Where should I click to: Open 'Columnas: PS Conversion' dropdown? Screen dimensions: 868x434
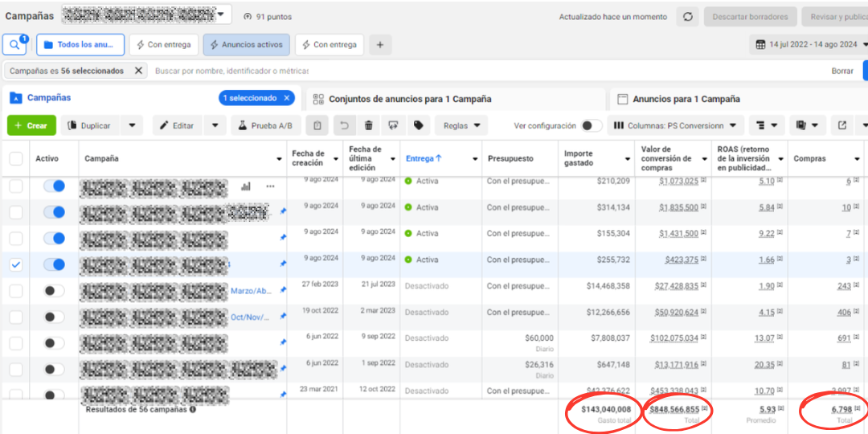(675, 125)
